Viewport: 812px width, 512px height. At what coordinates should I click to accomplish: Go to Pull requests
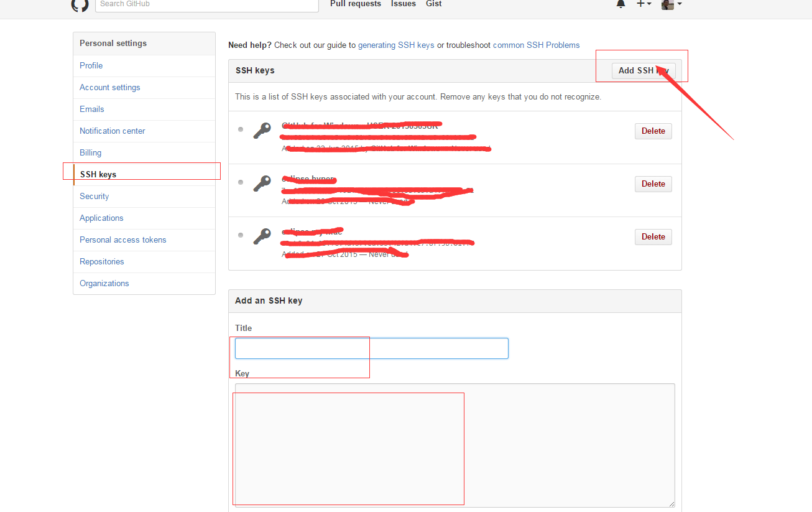coord(356,4)
